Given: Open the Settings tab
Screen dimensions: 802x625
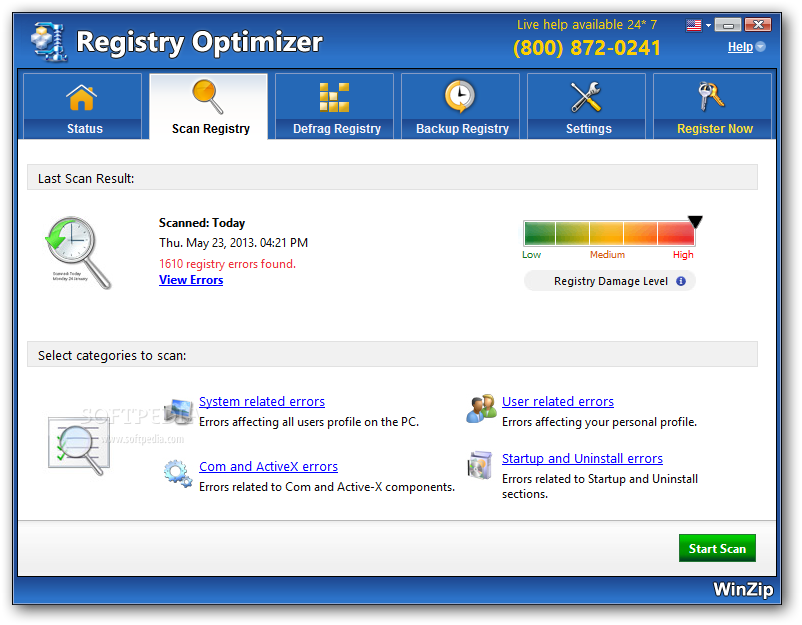Looking at the screenshot, I should 587,106.
